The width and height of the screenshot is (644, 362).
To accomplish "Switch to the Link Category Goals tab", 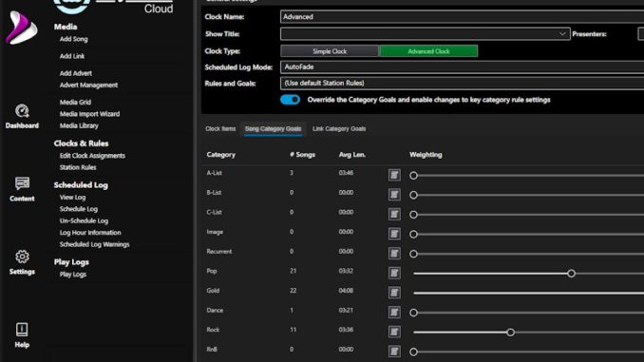I will [x=339, y=128].
